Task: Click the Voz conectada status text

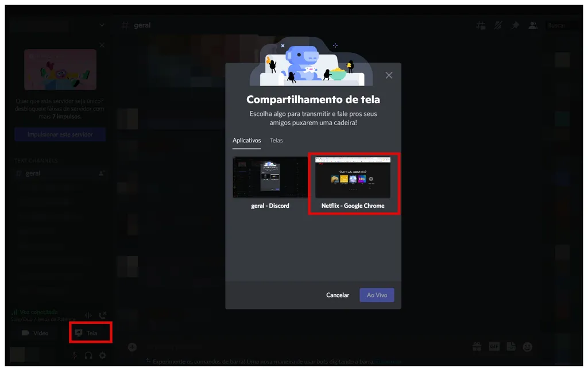Action: (38, 312)
